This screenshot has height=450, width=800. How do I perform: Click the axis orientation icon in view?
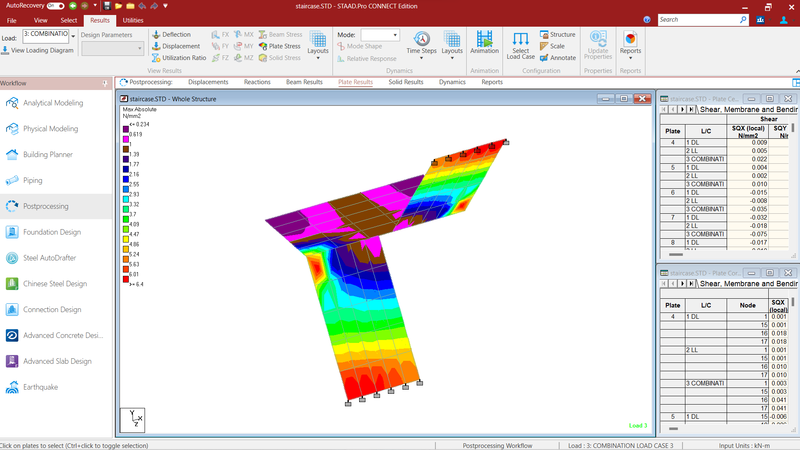(x=133, y=420)
